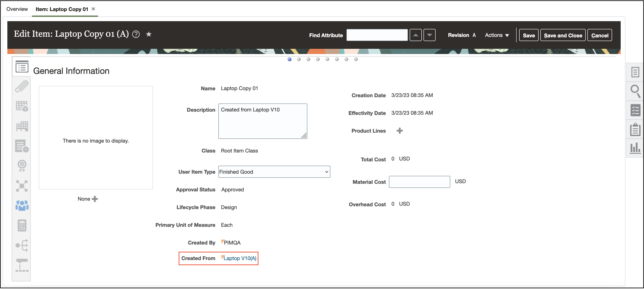Open the bar chart analytics panel icon
This screenshot has width=644, height=289.
[635, 148]
